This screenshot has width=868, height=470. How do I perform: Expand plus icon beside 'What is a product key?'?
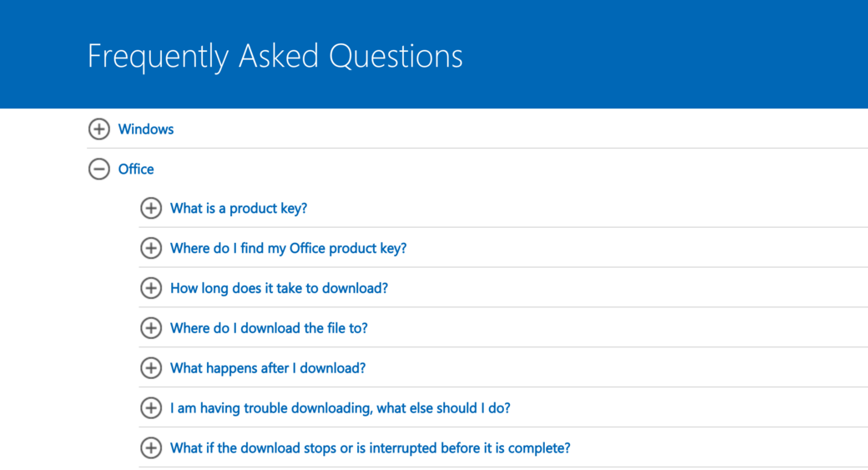(x=151, y=209)
